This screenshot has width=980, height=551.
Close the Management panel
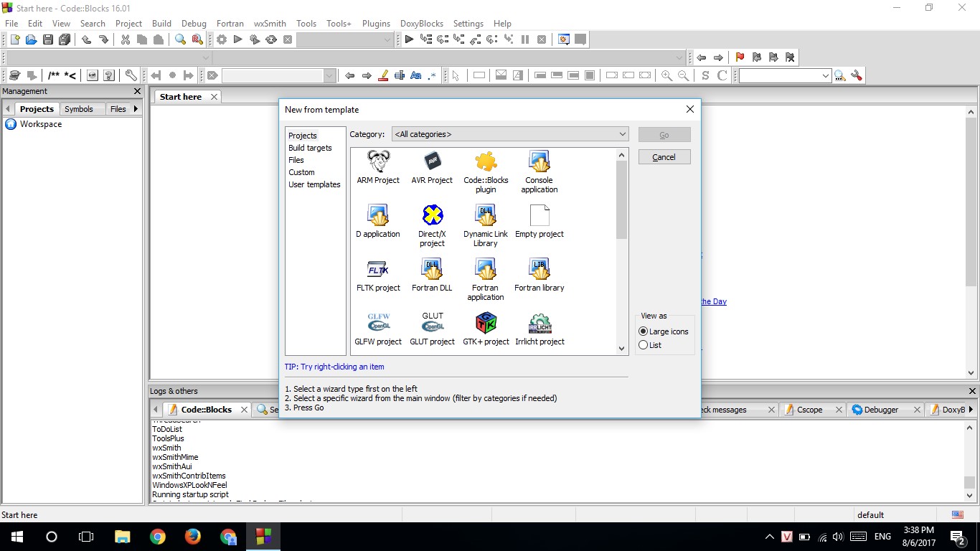138,91
